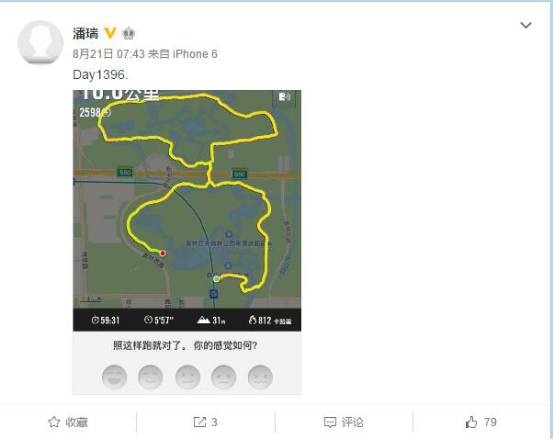Open the 潘瑞 username link

(x=85, y=34)
